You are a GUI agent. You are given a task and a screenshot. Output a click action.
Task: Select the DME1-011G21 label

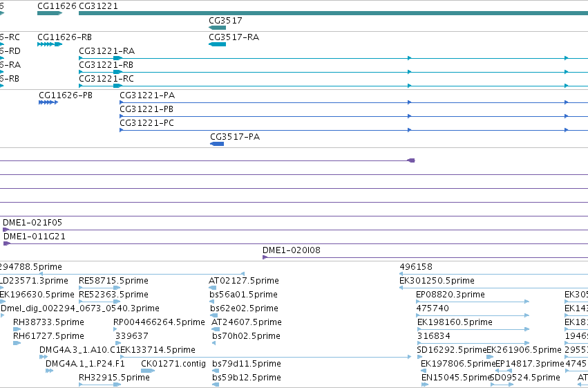pos(35,237)
